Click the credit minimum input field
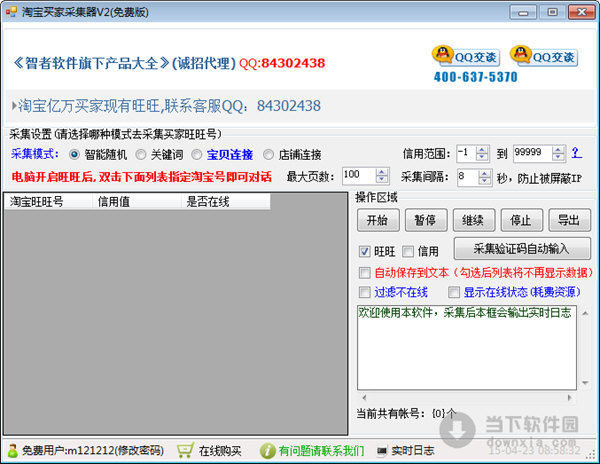Image resolution: width=600 pixels, height=464 pixels. (467, 154)
